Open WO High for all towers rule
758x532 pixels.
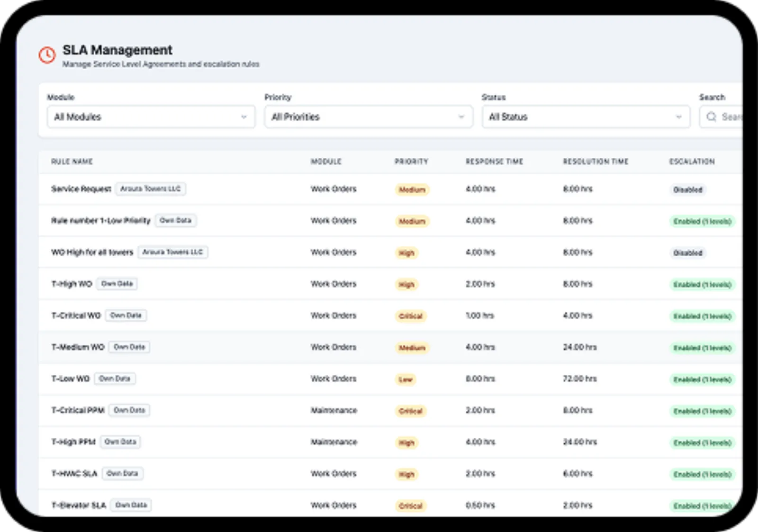point(92,252)
